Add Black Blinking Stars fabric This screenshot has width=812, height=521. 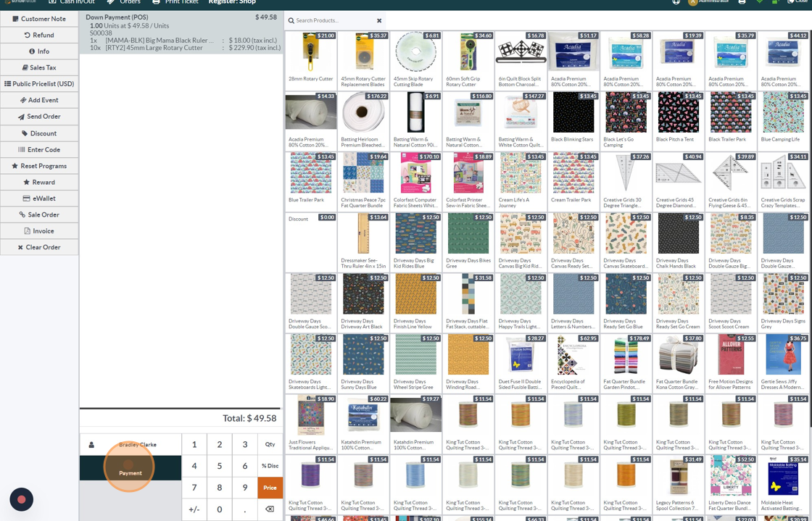[x=573, y=121]
